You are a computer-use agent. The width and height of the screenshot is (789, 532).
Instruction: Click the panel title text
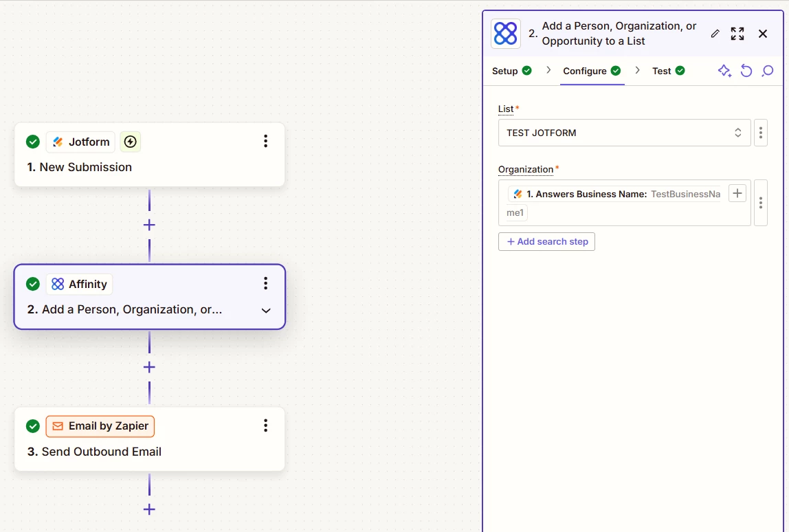(619, 34)
